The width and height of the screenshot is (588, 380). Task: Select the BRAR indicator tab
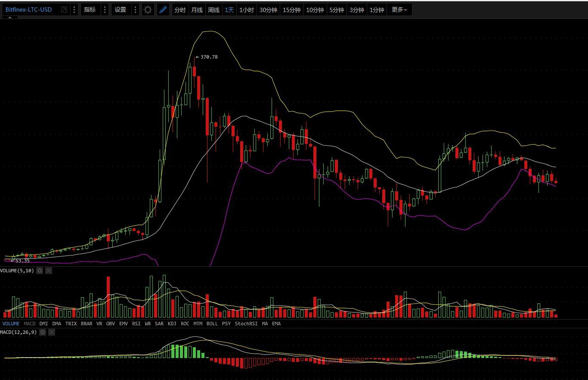pyautogui.click(x=87, y=324)
